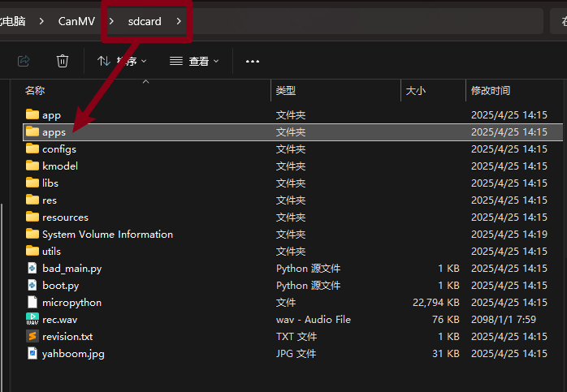Sort files by 大小 column header
Screen dimensions: 567x392
tap(415, 91)
